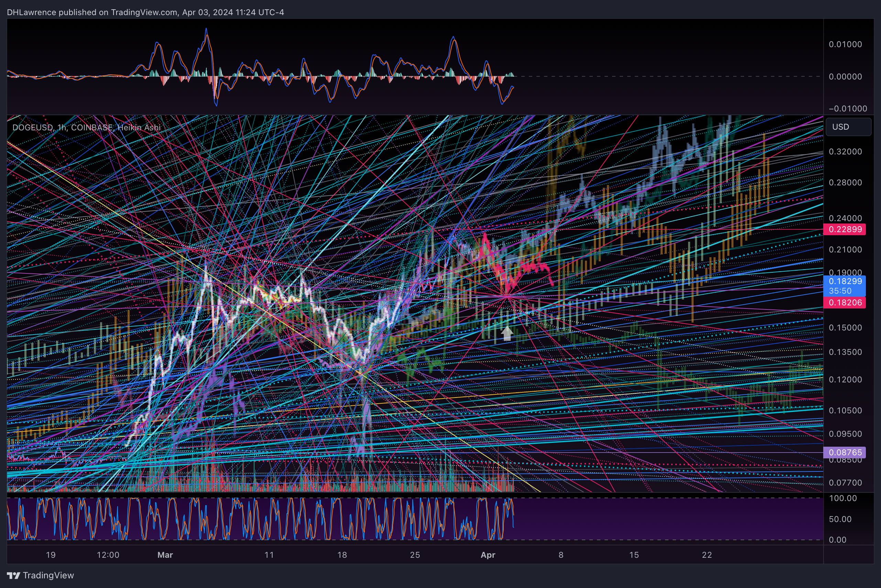
Task: Click the 19 date label on time axis
Action: [x=51, y=555]
